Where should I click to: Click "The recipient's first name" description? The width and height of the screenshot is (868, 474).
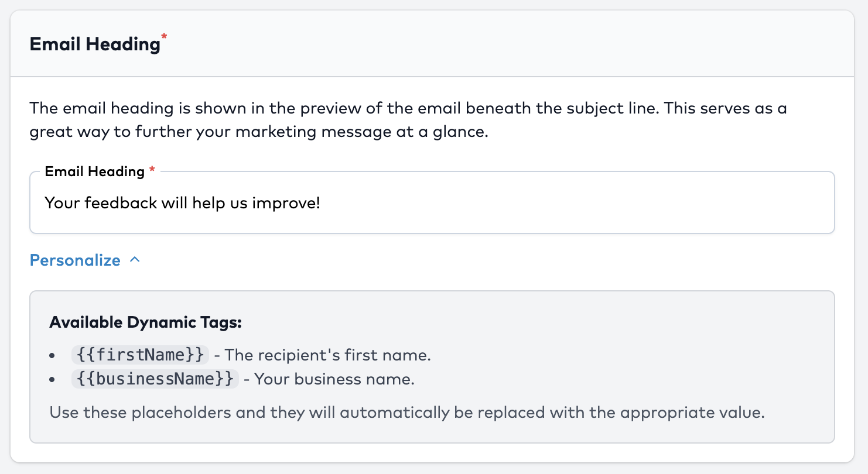pos(328,355)
